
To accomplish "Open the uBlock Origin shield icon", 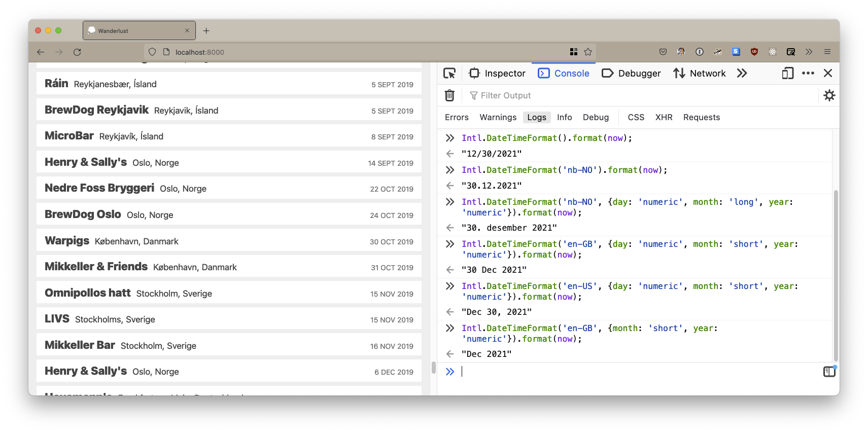I will coord(754,52).
